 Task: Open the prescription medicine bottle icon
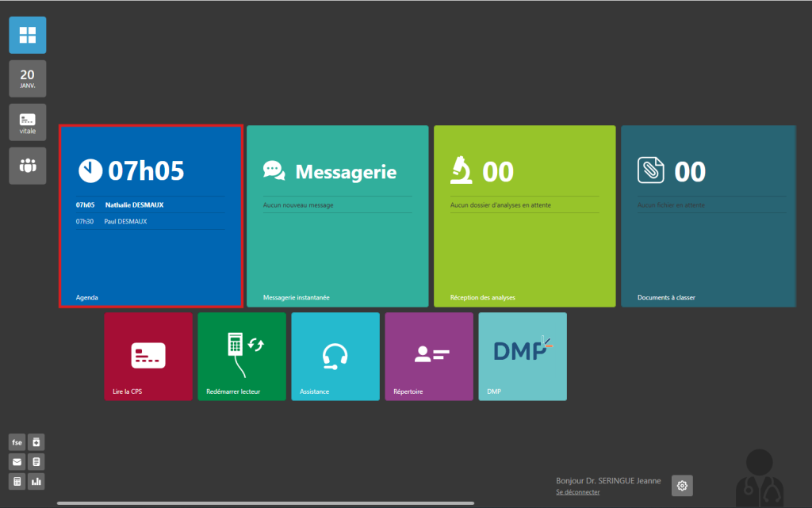pyautogui.click(x=36, y=442)
